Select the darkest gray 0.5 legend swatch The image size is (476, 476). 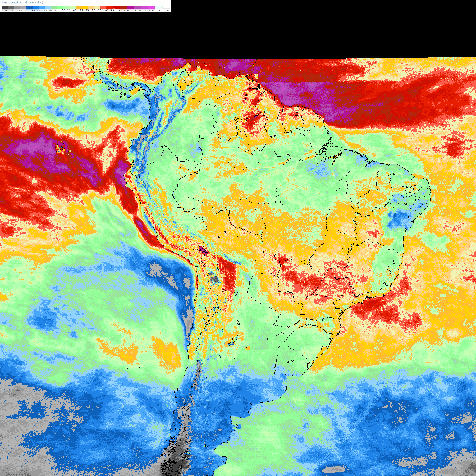point(4,7)
